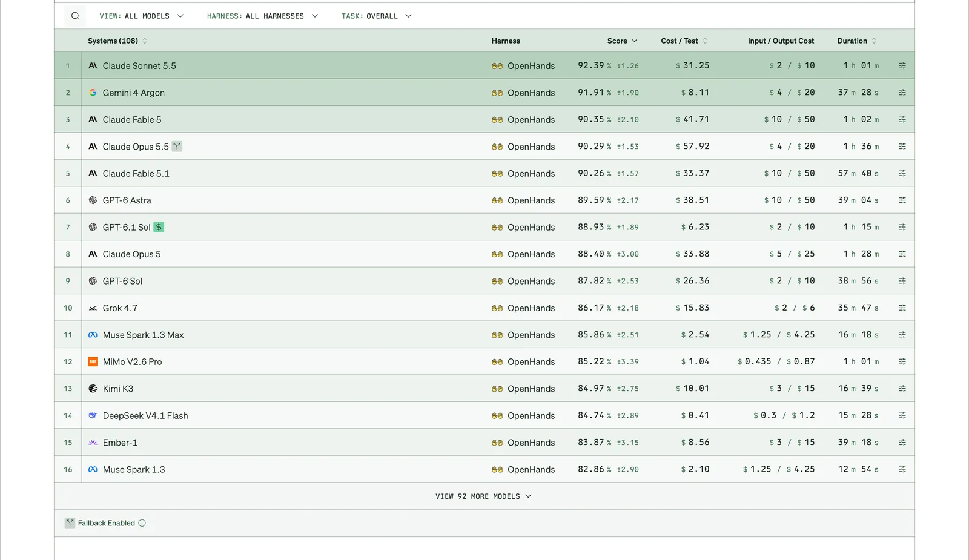
Task: Select the Grok 4.7 model name
Action: coord(120,308)
